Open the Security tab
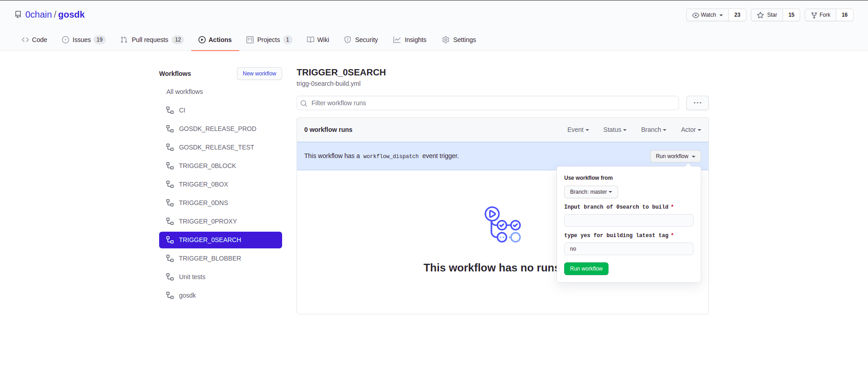This screenshot has height=378, width=868. pyautogui.click(x=361, y=40)
